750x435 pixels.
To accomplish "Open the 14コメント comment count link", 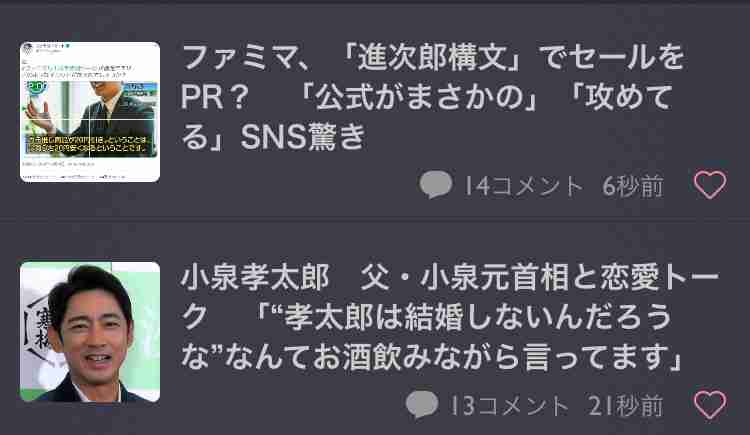I will tap(524, 186).
